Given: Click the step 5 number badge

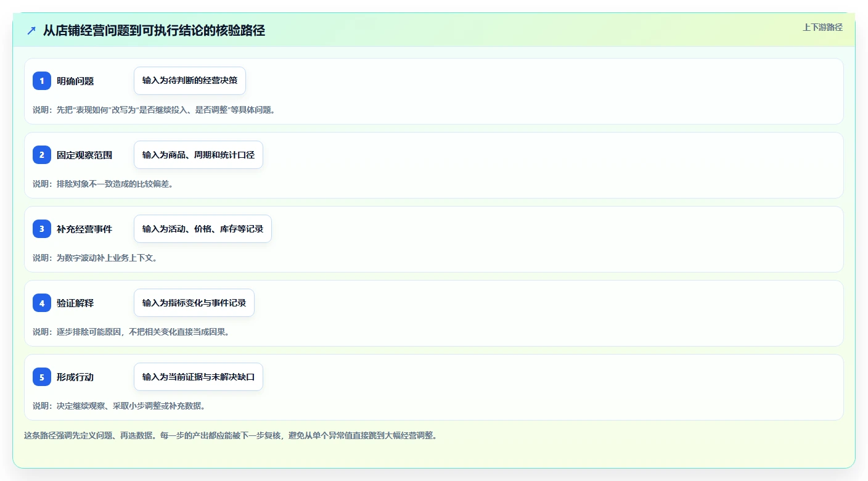Looking at the screenshot, I should (42, 377).
